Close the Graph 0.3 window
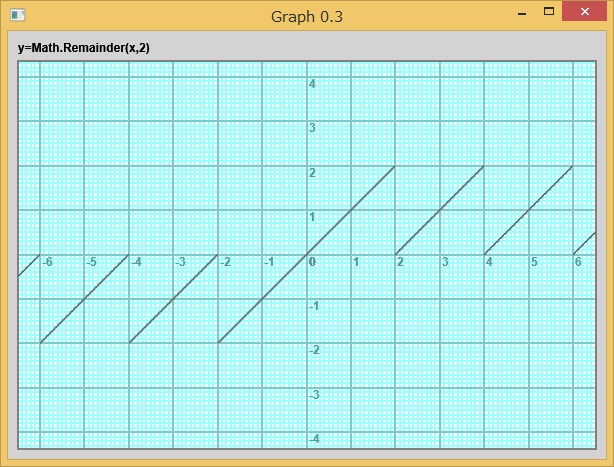614x467 pixels. point(584,12)
